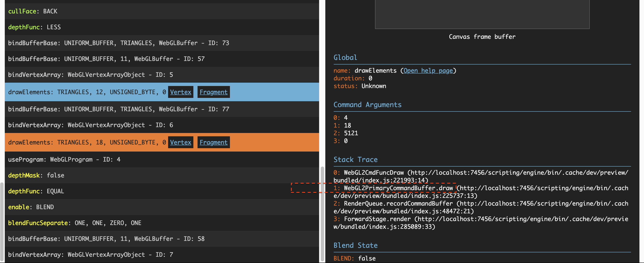Viewport: 644px width, 263px height.
Task: Open Vertex shader of 12-element drawElements
Action: pyautogui.click(x=180, y=92)
